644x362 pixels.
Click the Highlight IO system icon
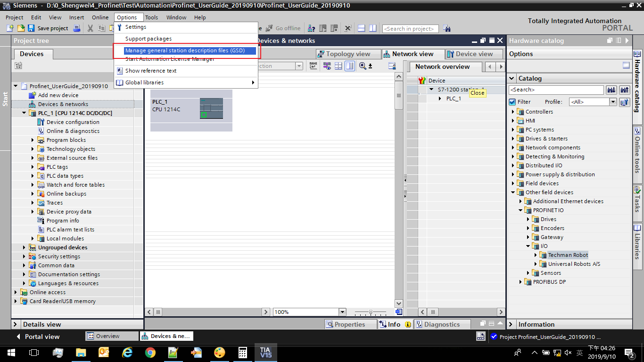click(327, 66)
